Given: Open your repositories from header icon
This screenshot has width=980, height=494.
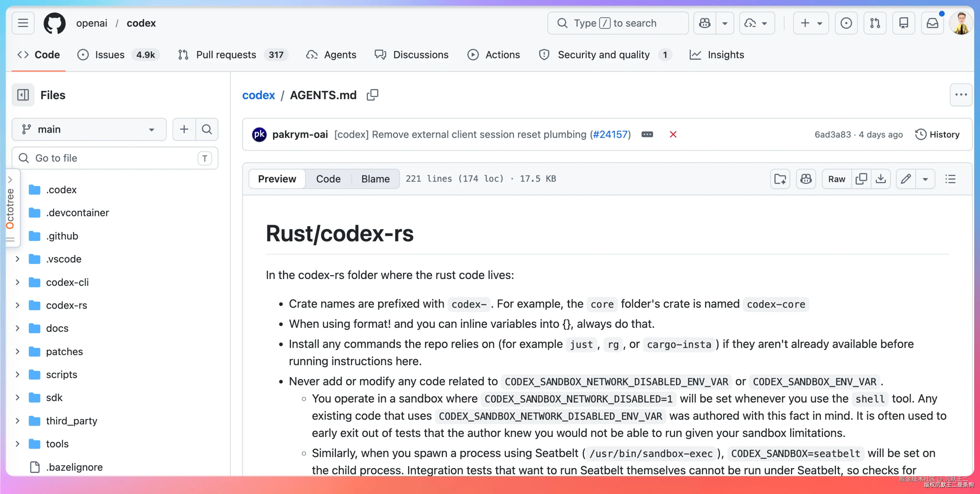Looking at the screenshot, I should 903,23.
